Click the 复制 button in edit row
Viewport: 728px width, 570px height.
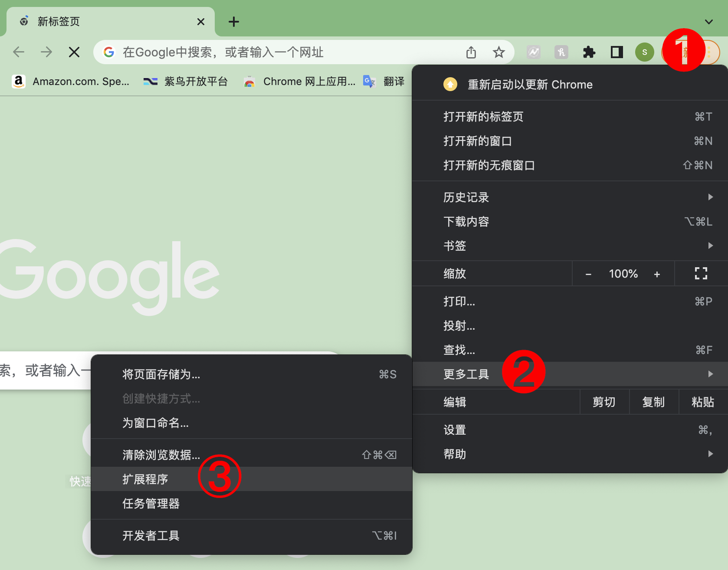[653, 402]
